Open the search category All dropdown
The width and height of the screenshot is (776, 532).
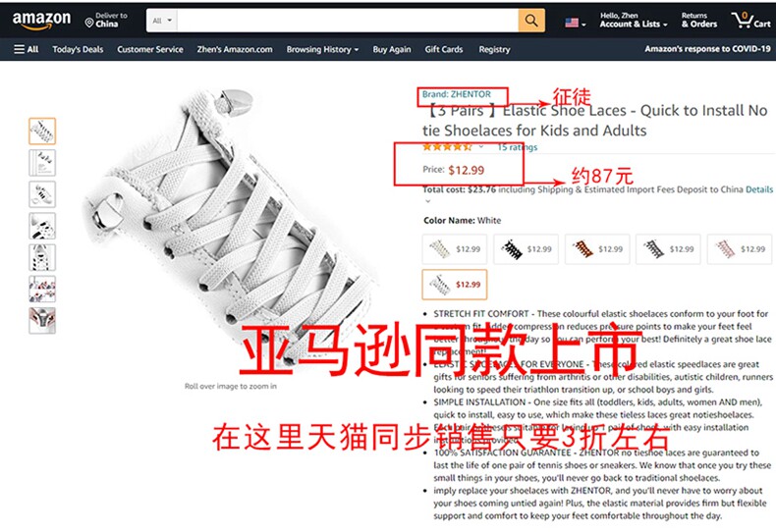(162, 21)
